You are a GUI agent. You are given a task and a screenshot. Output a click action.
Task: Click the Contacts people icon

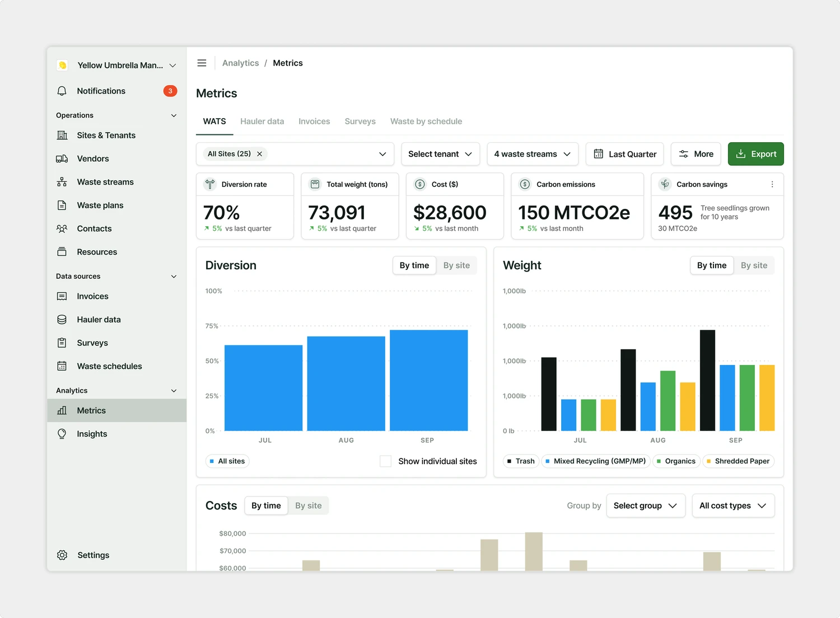tap(62, 228)
